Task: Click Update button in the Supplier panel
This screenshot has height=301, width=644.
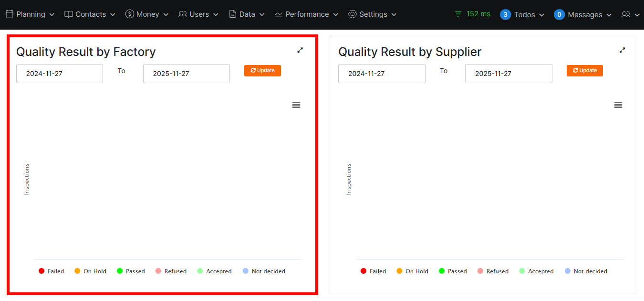Action: [584, 71]
